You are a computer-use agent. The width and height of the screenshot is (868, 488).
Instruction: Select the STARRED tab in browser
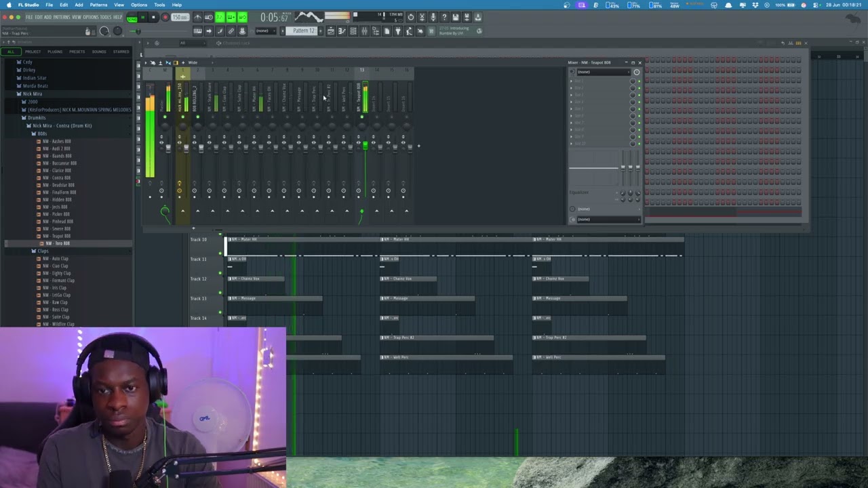pyautogui.click(x=121, y=52)
